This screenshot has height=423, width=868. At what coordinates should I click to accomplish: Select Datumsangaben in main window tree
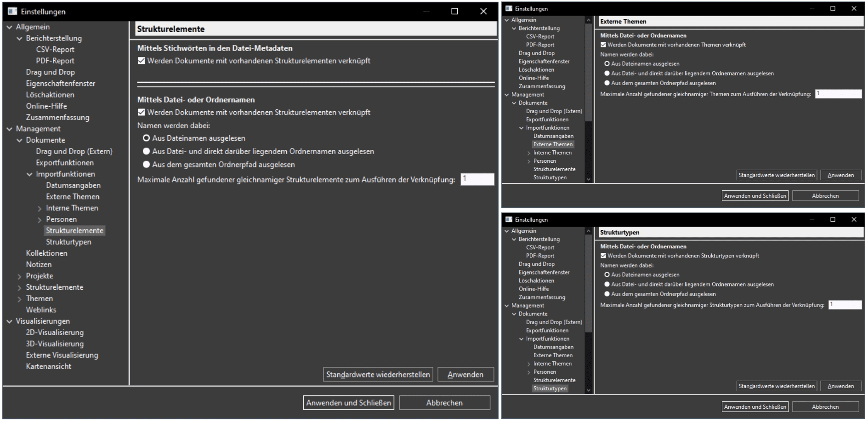tap(73, 185)
